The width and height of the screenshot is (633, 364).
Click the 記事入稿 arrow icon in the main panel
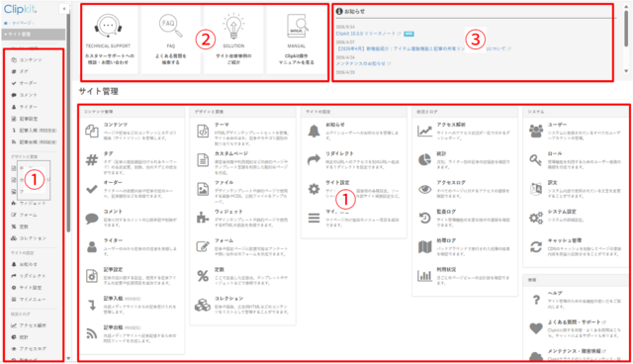(x=92, y=305)
